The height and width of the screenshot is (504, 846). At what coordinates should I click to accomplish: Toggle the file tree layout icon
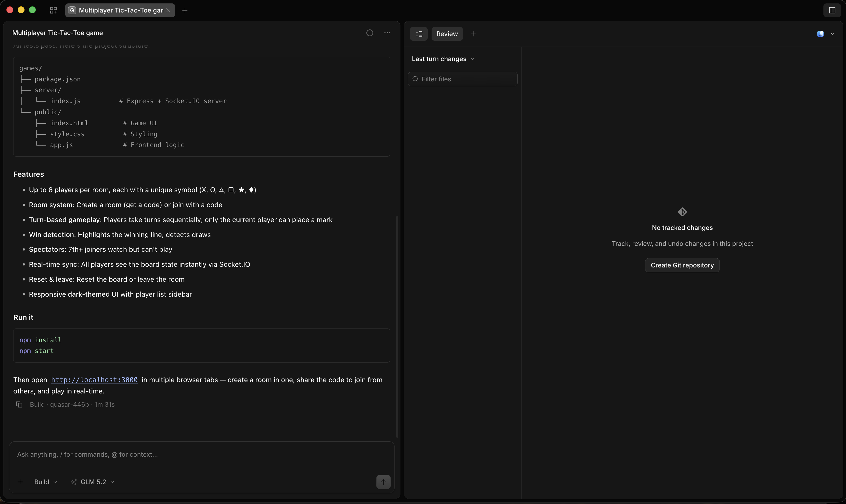click(x=419, y=34)
